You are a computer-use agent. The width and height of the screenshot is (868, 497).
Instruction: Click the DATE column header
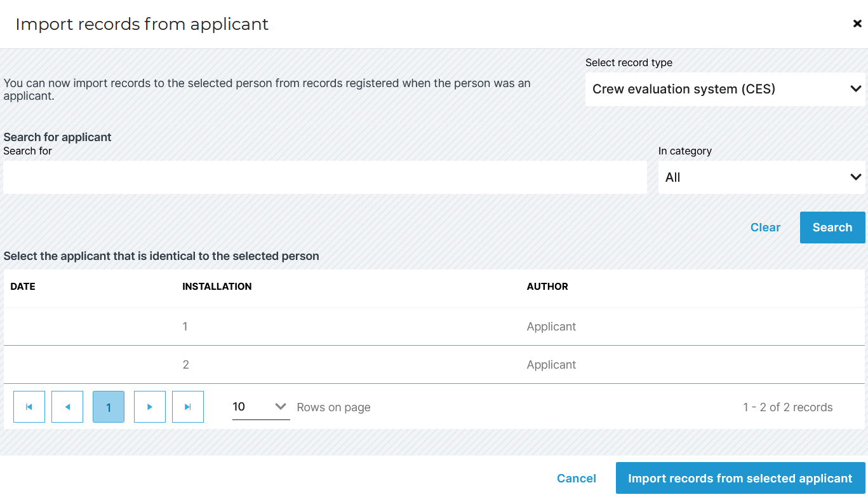pyautogui.click(x=22, y=286)
